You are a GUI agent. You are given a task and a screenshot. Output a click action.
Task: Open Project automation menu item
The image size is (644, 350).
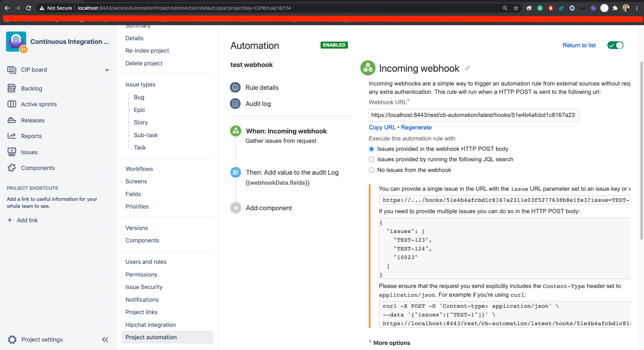click(x=167, y=337)
